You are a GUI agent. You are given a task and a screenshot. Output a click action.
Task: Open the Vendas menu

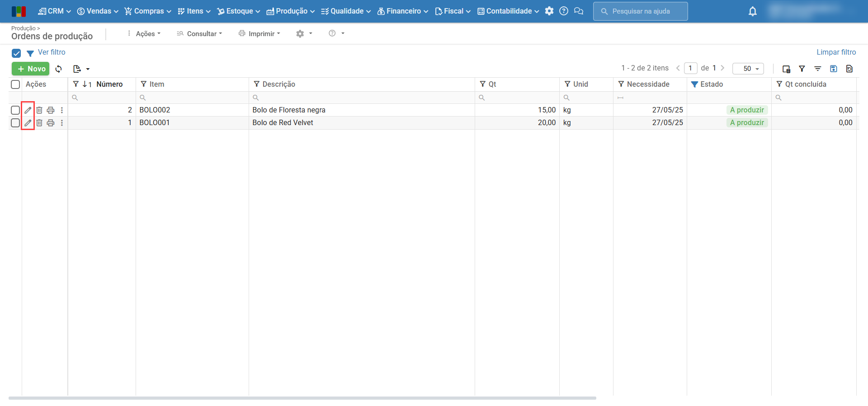98,11
